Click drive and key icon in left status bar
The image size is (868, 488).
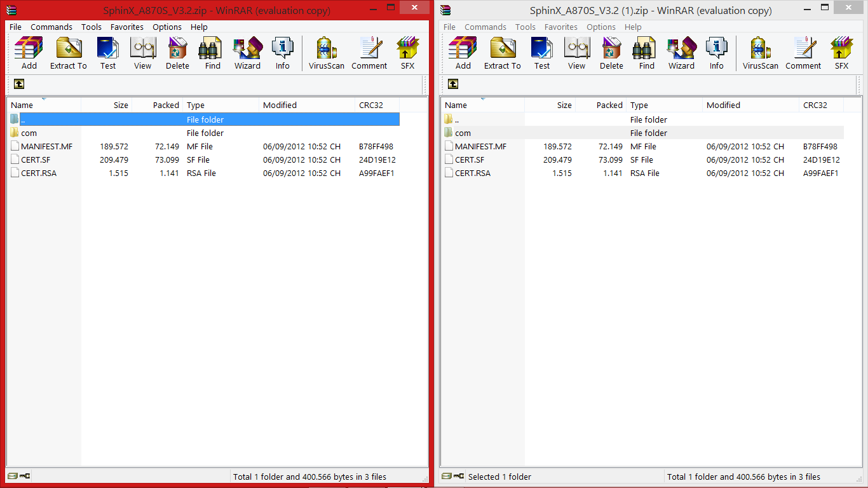point(19,476)
